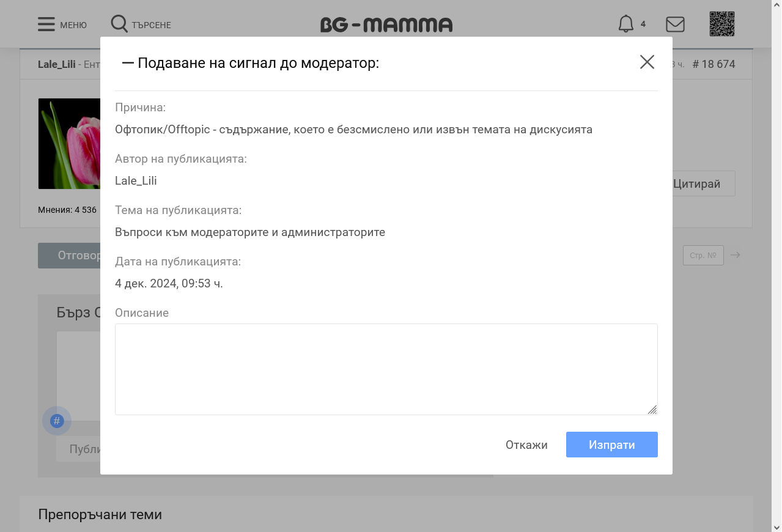Open the messages envelope icon

point(675,24)
